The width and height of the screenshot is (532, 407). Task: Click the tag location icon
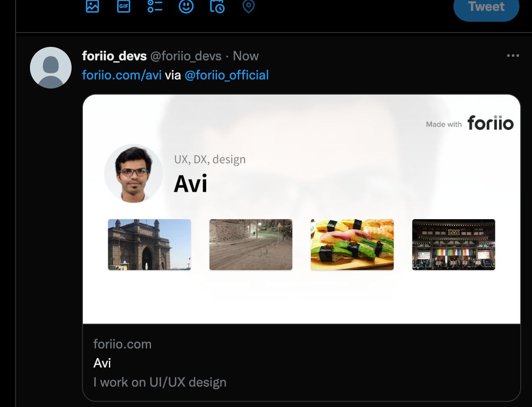tap(248, 7)
